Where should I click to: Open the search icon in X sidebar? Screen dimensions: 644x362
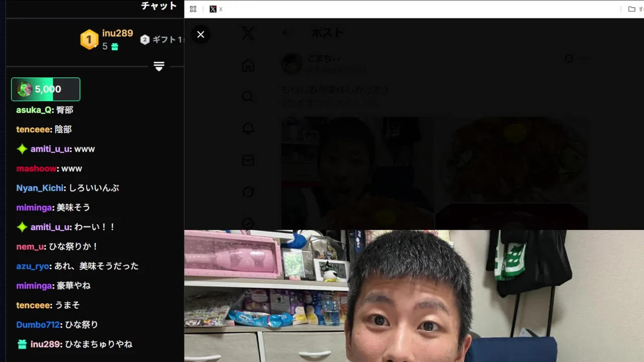coord(248,97)
